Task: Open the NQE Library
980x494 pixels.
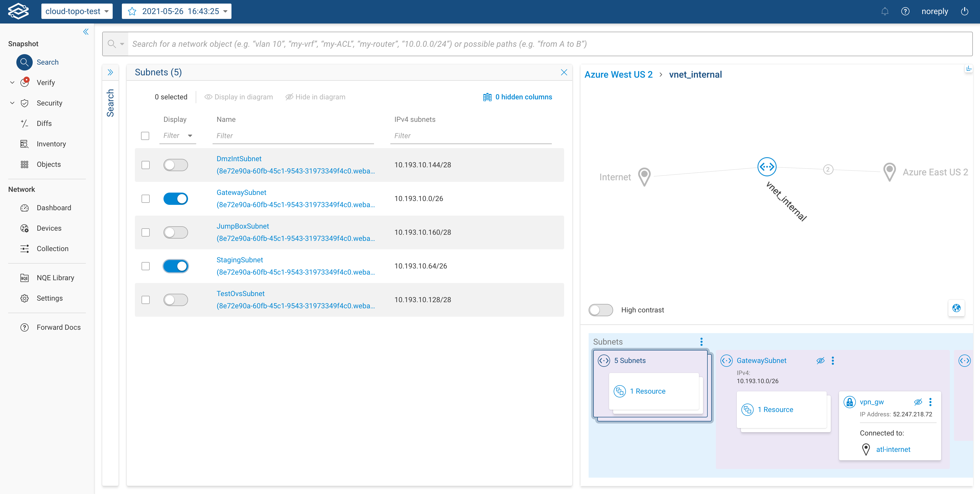Action: pos(55,278)
